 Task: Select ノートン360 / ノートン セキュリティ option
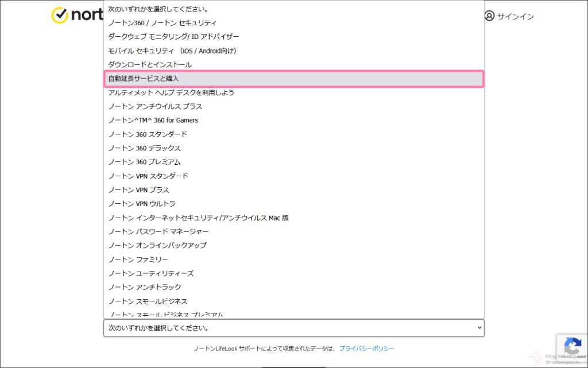point(163,23)
